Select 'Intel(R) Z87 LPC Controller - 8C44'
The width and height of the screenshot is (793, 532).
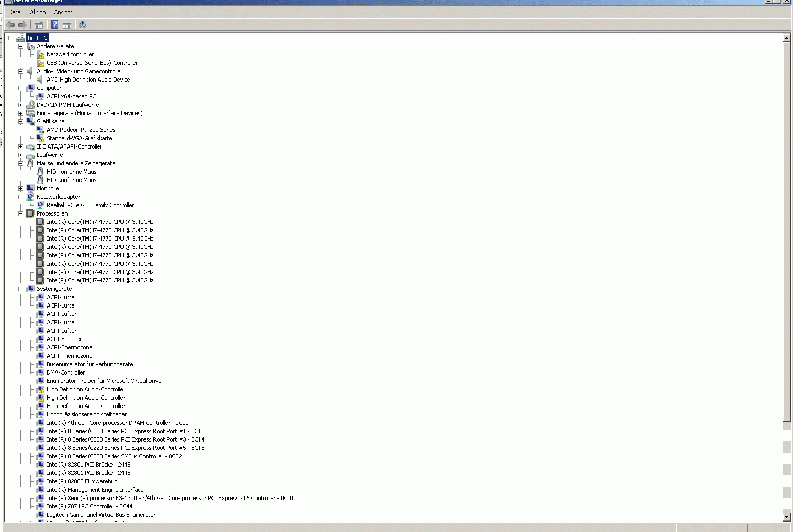90,506
